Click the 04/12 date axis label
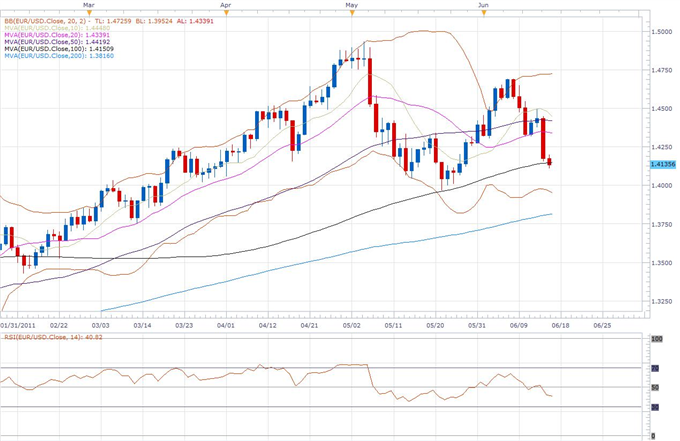This screenshot has width=680, height=441. pos(268,325)
